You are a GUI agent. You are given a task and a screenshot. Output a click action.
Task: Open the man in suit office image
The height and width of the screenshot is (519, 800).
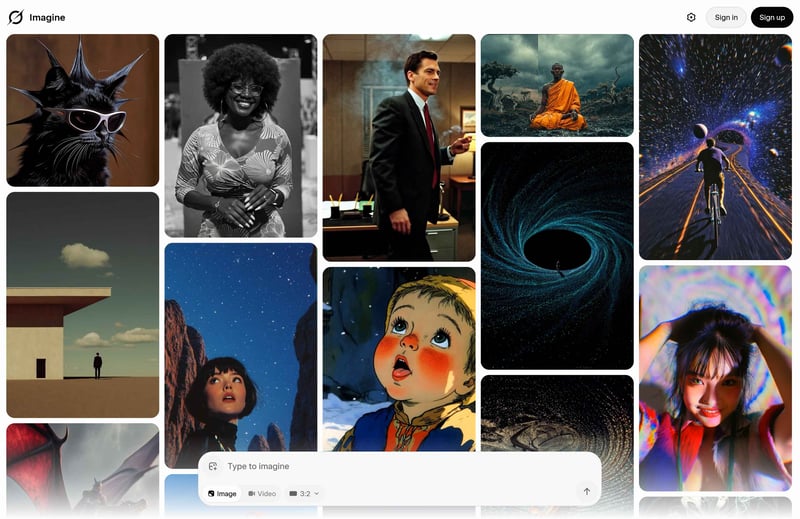click(x=399, y=148)
